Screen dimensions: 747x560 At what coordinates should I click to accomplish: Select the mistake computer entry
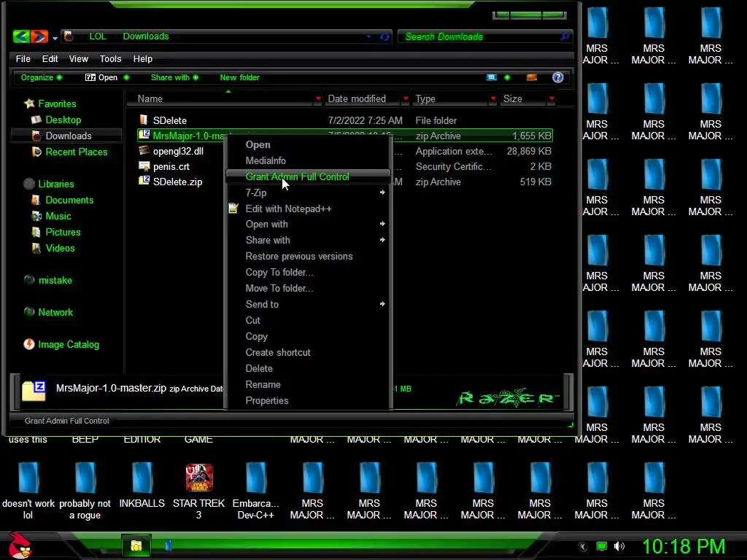pos(55,280)
